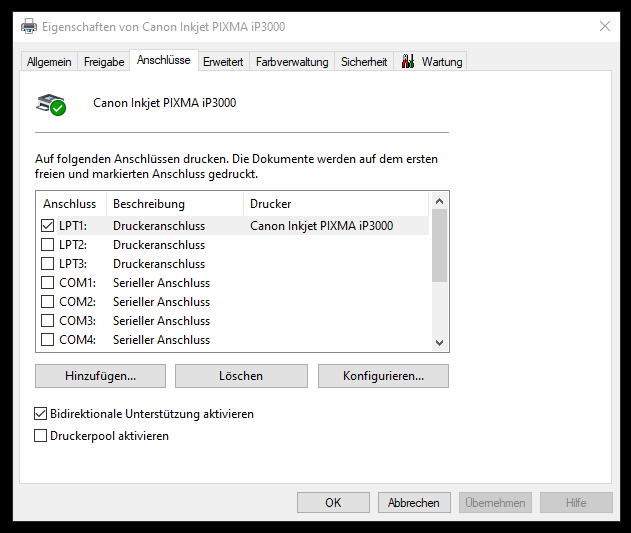The image size is (631, 533).
Task: Open the Farbverwaltung tab
Action: point(292,62)
